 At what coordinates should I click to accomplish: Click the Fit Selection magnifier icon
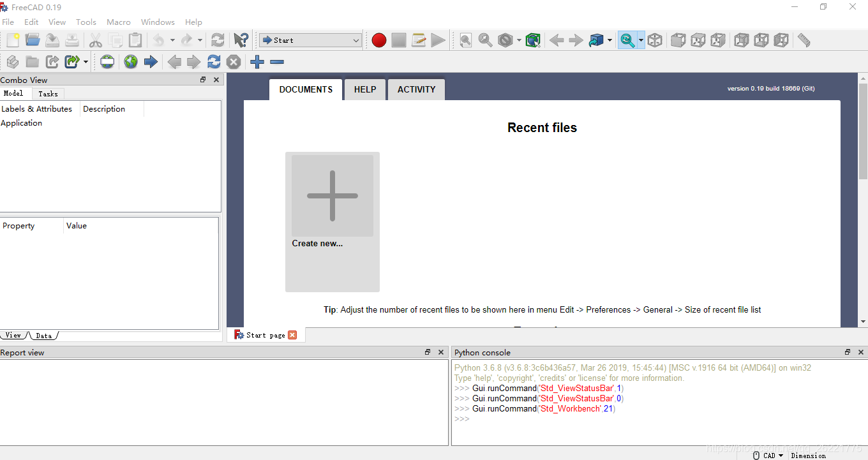[486, 40]
